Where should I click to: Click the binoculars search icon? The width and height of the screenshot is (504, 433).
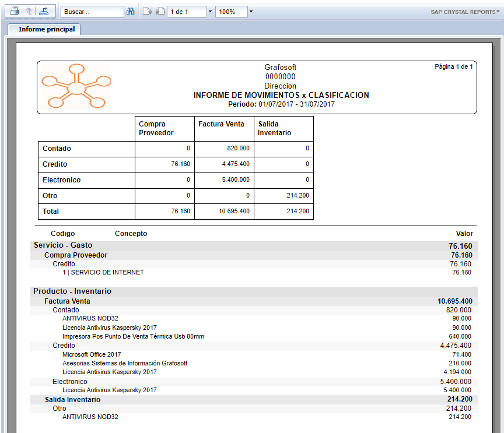[131, 12]
